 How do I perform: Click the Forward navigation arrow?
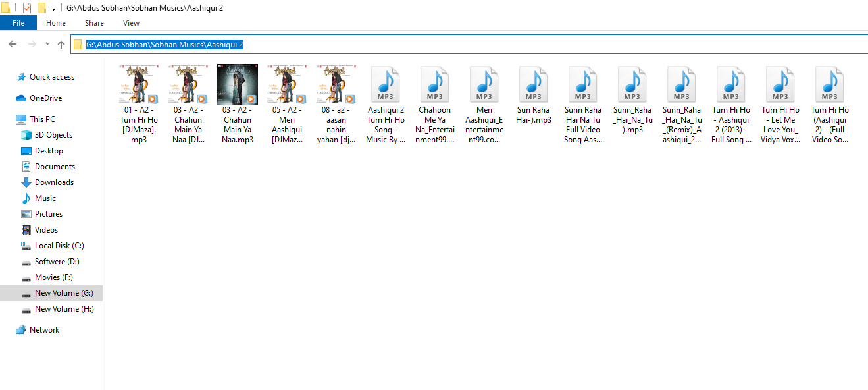pos(32,44)
